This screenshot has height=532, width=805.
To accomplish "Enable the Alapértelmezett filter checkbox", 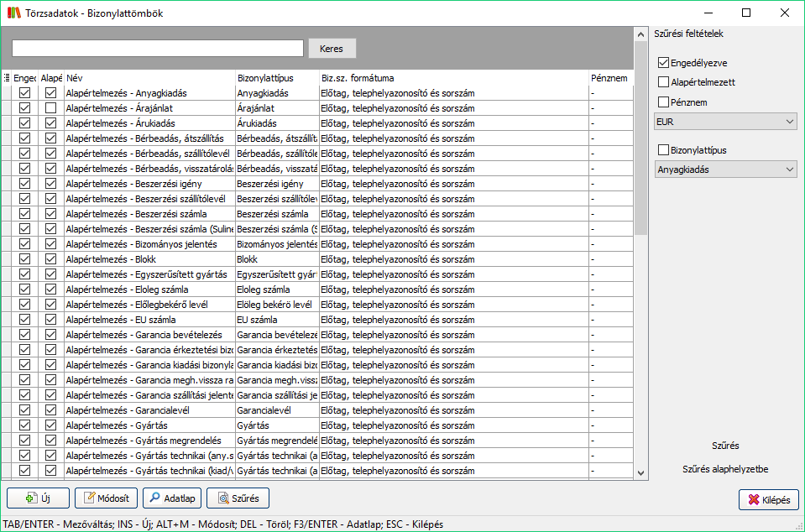I will 664,82.
